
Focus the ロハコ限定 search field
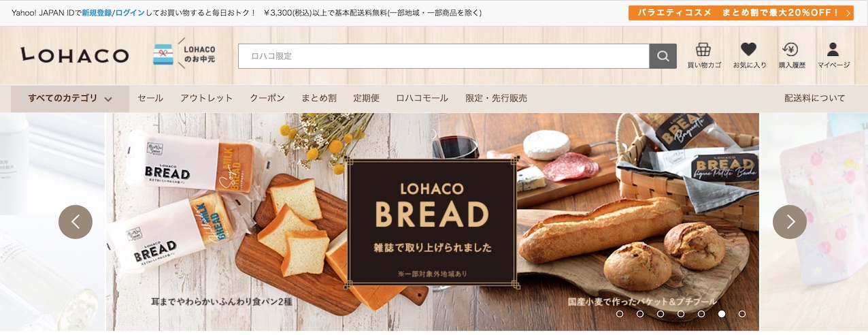[444, 56]
